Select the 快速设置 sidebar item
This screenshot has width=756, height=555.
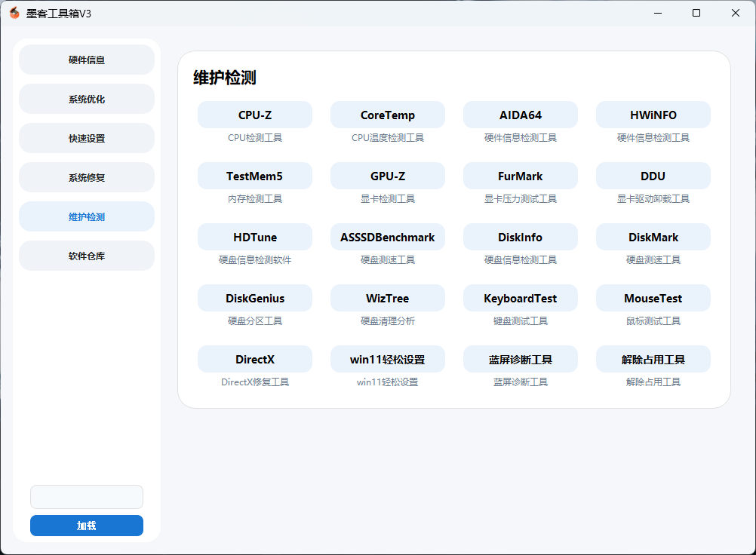(87, 138)
